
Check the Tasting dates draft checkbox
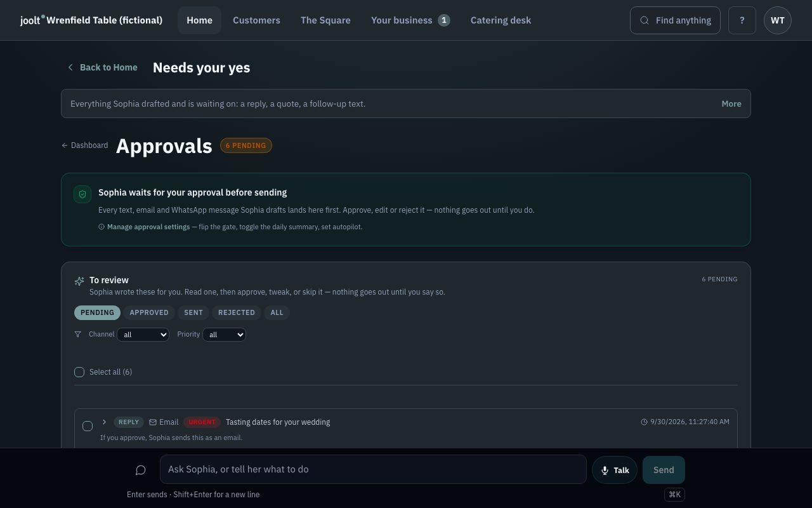click(x=88, y=426)
